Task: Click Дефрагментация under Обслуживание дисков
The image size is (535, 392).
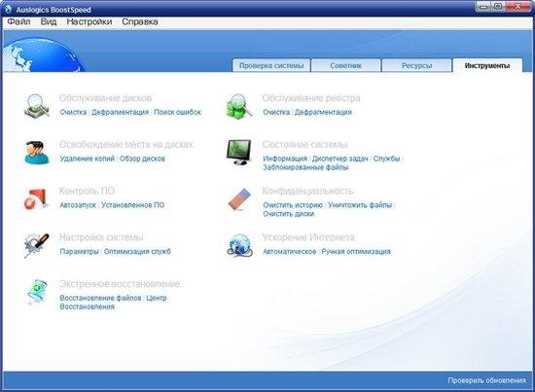Action: 120,112
